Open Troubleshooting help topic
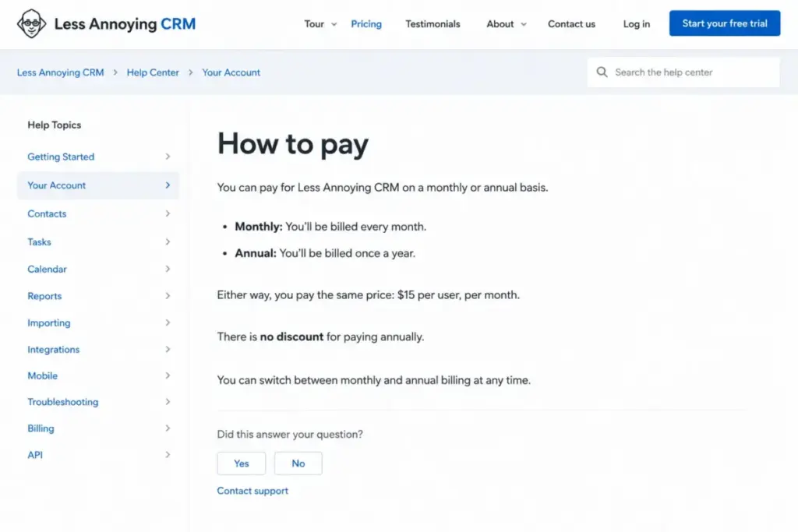Image resolution: width=798 pixels, height=532 pixels. (62, 402)
